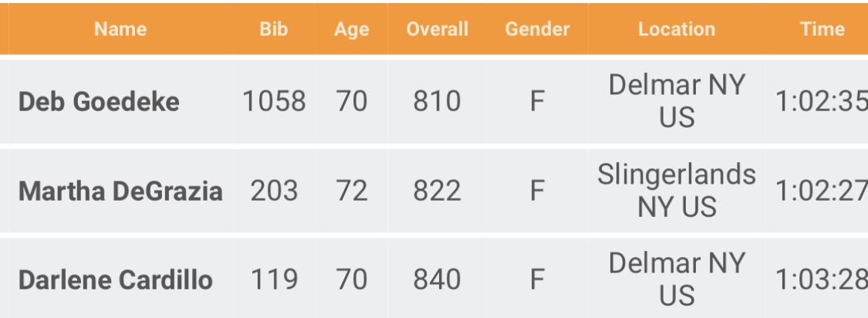Open runner Deb Goedeke's result
This screenshot has height=318, width=868.
[99, 101]
